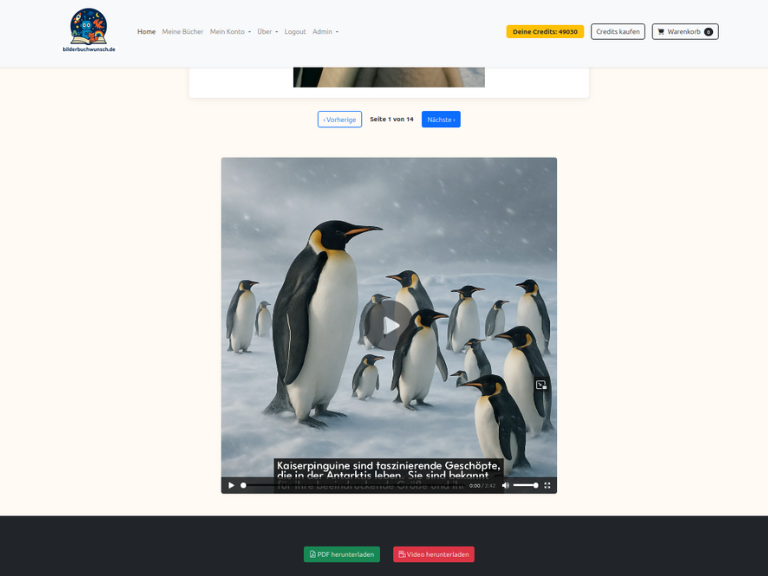Click the video progress bar

[x=354, y=485]
